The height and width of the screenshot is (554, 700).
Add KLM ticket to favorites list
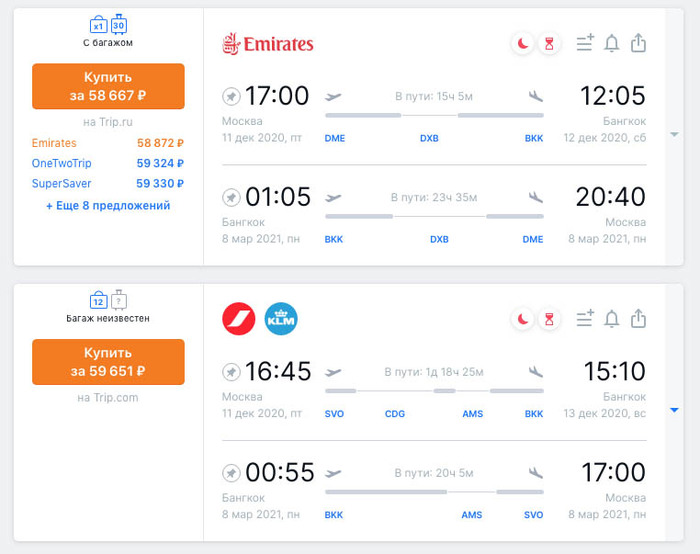click(x=585, y=319)
